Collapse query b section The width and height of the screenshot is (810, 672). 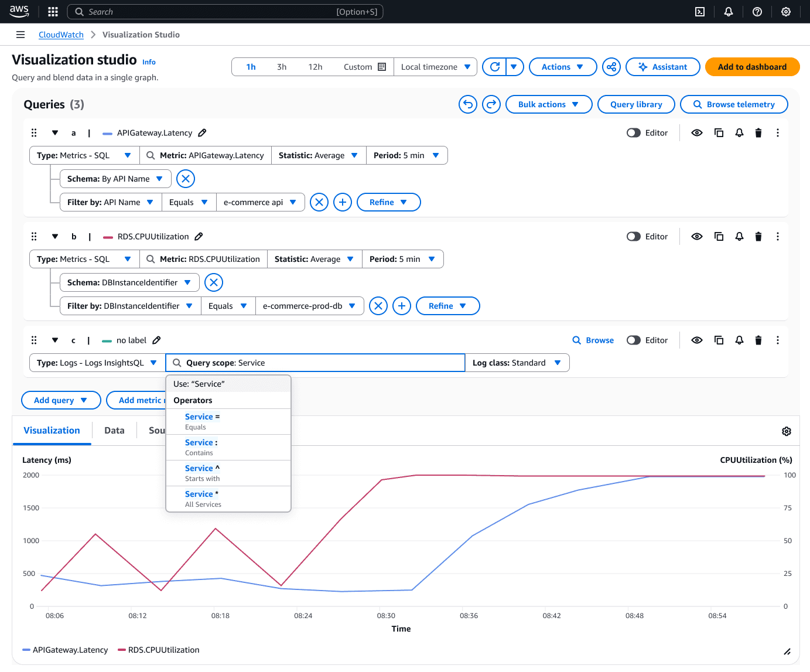coord(55,237)
